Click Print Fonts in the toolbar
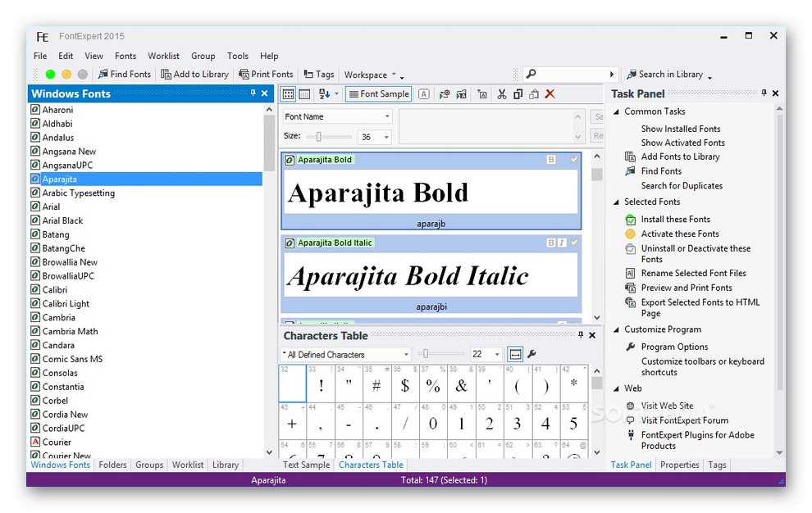The height and width of the screenshot is (513, 812). [266, 75]
